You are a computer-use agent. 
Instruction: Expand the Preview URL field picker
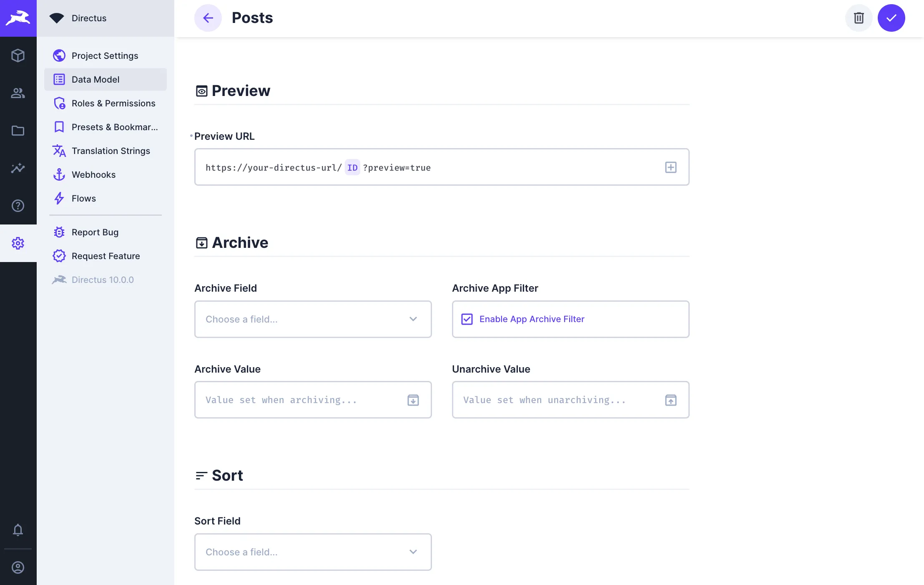670,167
